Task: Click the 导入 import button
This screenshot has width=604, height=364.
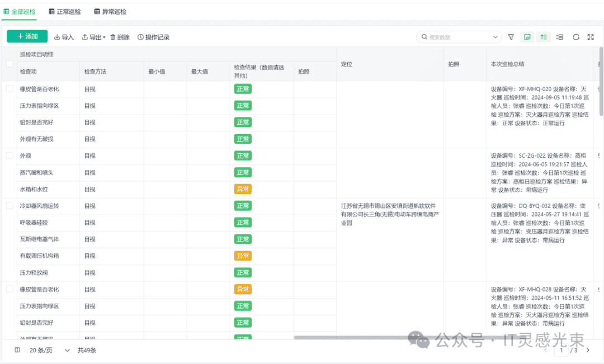Action: (x=64, y=37)
